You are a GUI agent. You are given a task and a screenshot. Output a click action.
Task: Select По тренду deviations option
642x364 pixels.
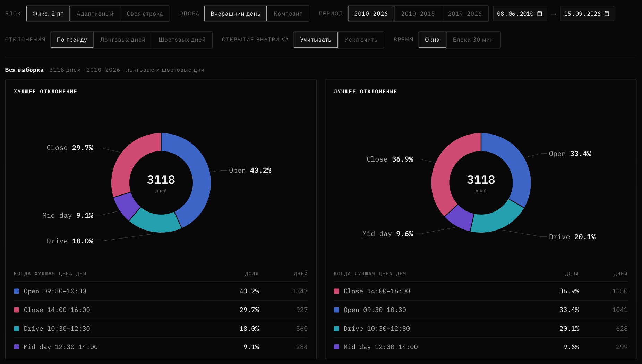click(72, 40)
